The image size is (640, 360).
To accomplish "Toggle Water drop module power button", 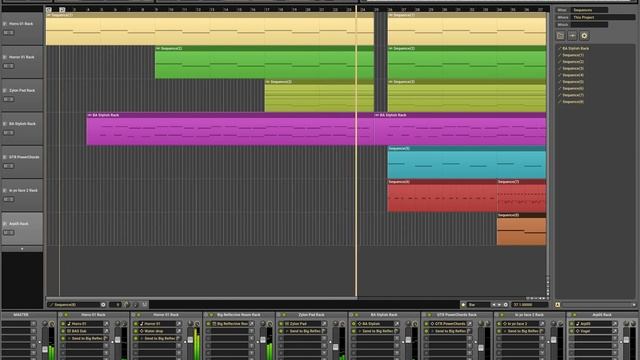I will [136, 331].
